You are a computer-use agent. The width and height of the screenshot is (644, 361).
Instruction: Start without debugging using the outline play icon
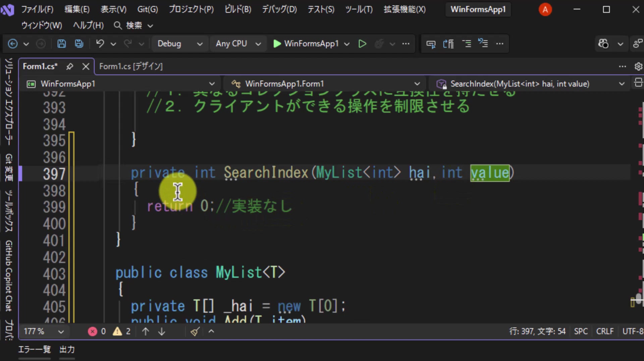[x=362, y=44]
